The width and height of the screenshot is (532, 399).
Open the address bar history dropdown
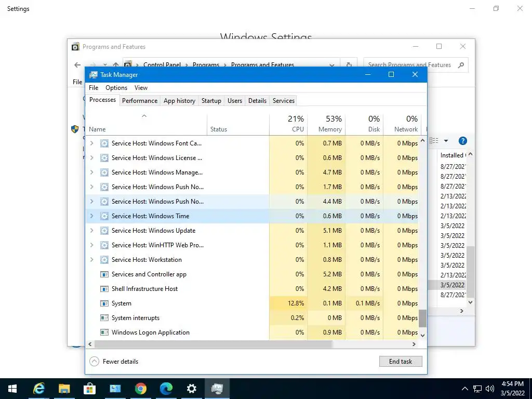(332, 65)
